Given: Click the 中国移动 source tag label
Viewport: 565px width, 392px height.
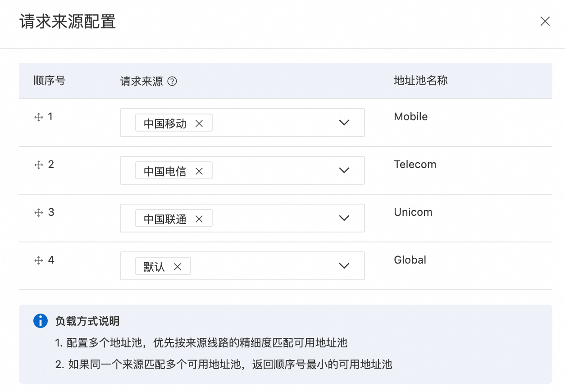Looking at the screenshot, I should (165, 123).
